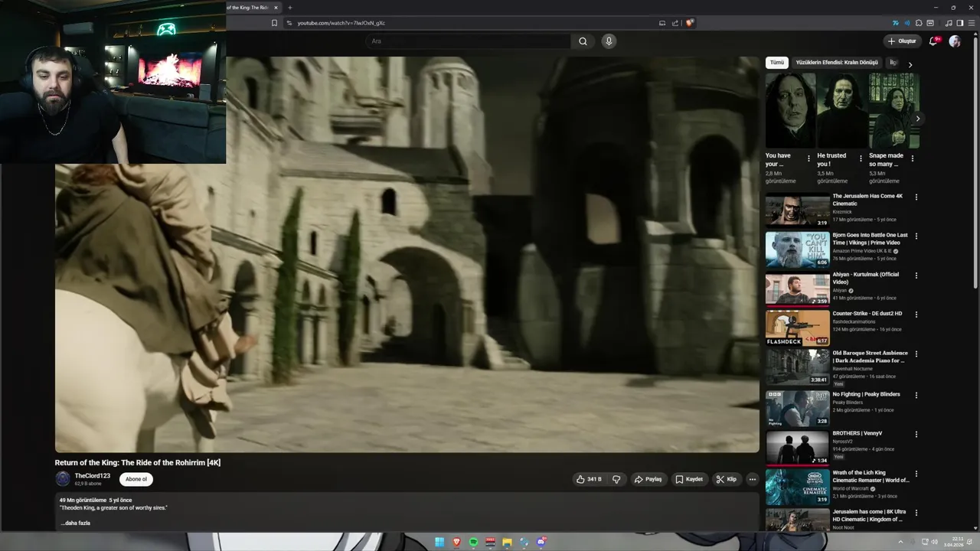980x551 pixels.
Task: Open Spotify from the taskbar
Action: 474,542
